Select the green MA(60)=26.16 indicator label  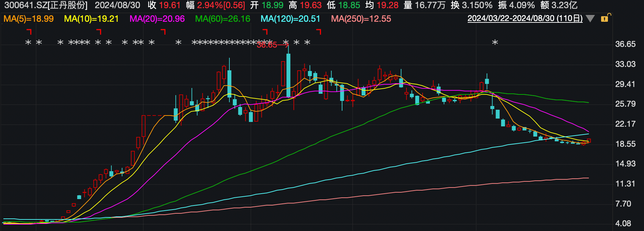(223, 19)
